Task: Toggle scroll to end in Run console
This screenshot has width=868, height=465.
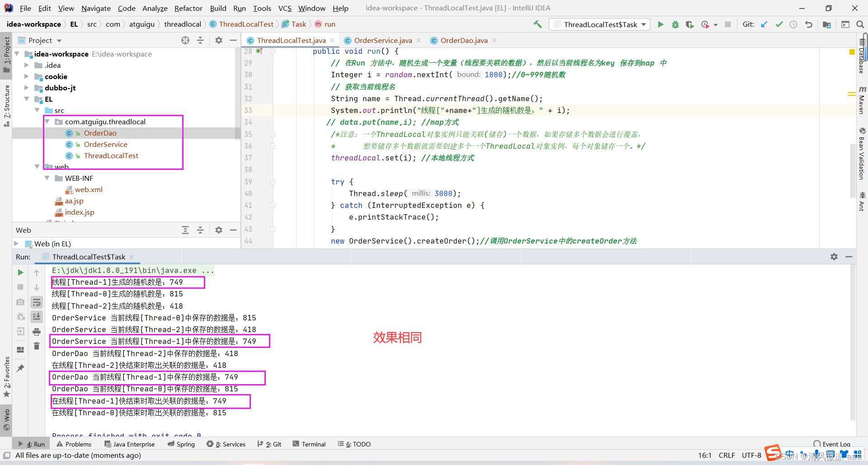Action: click(37, 317)
